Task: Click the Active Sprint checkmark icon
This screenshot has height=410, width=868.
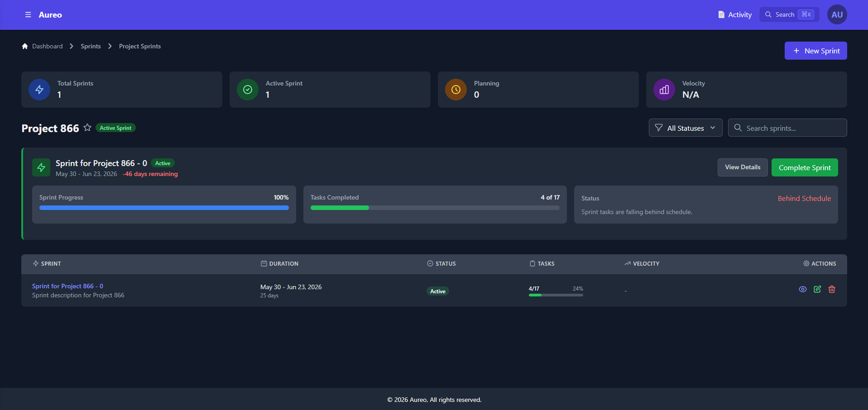Action: pos(247,89)
